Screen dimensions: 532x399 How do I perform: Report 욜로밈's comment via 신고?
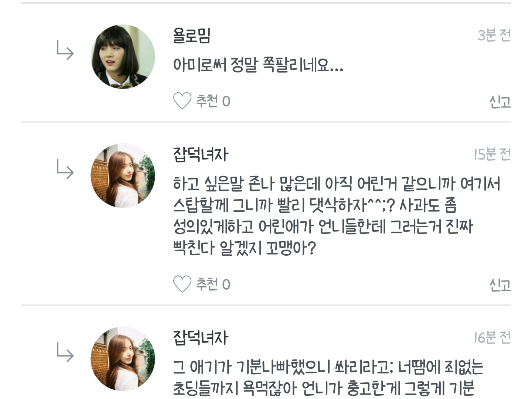[x=500, y=102]
